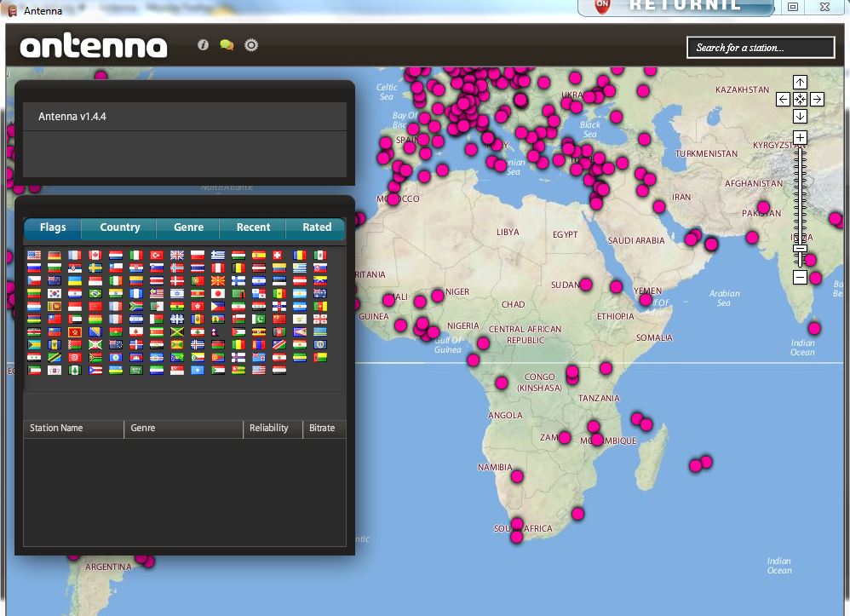Select the Macedonia flag
Screen dimensions: 850x616
pyautogui.click(x=218, y=281)
